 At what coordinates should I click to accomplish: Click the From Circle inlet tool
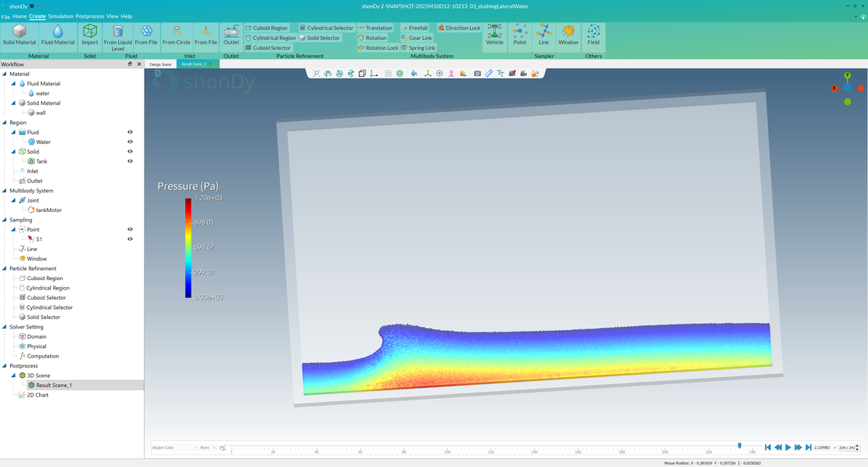(176, 34)
